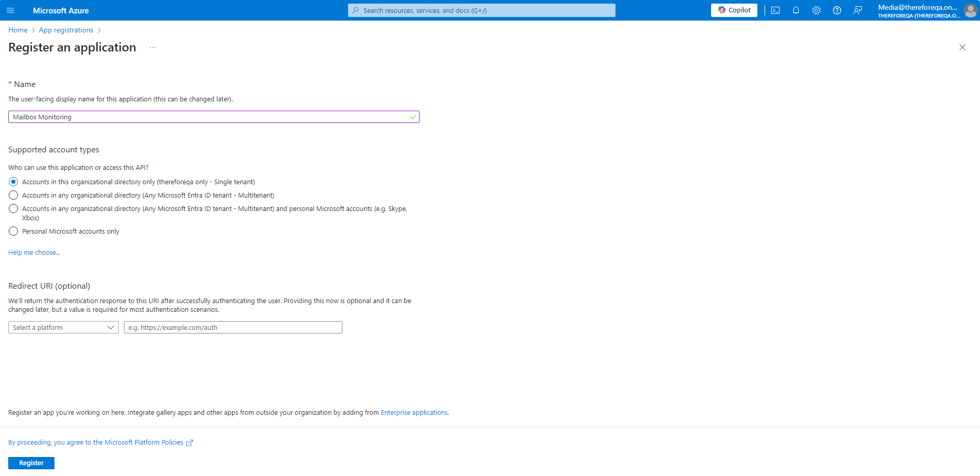Click the Mailbox Monitoring name field

213,117
